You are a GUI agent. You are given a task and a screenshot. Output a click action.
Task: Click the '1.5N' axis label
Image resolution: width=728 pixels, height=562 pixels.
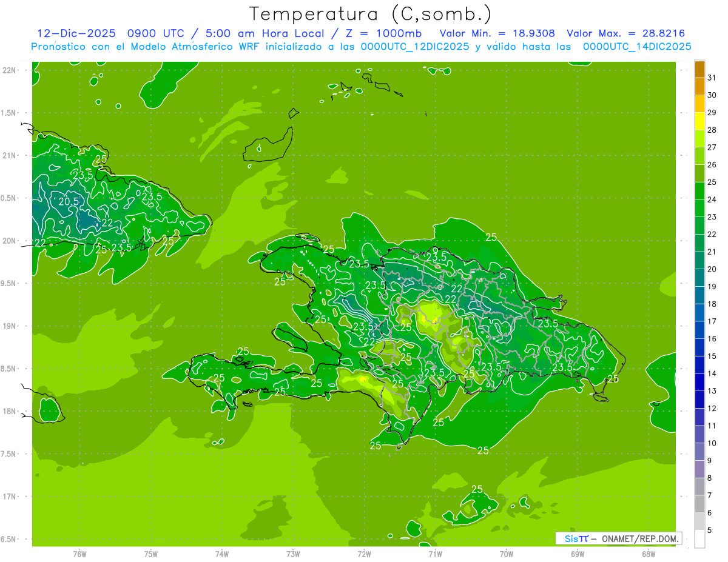pos(9,113)
